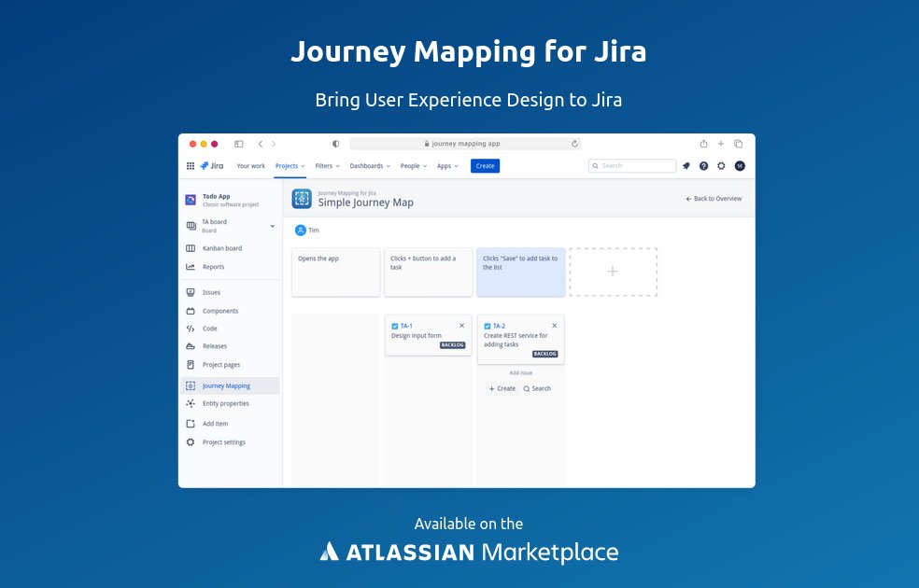The height and width of the screenshot is (588, 919).
Task: Go forward with the browser forward arrow
Action: (274, 144)
